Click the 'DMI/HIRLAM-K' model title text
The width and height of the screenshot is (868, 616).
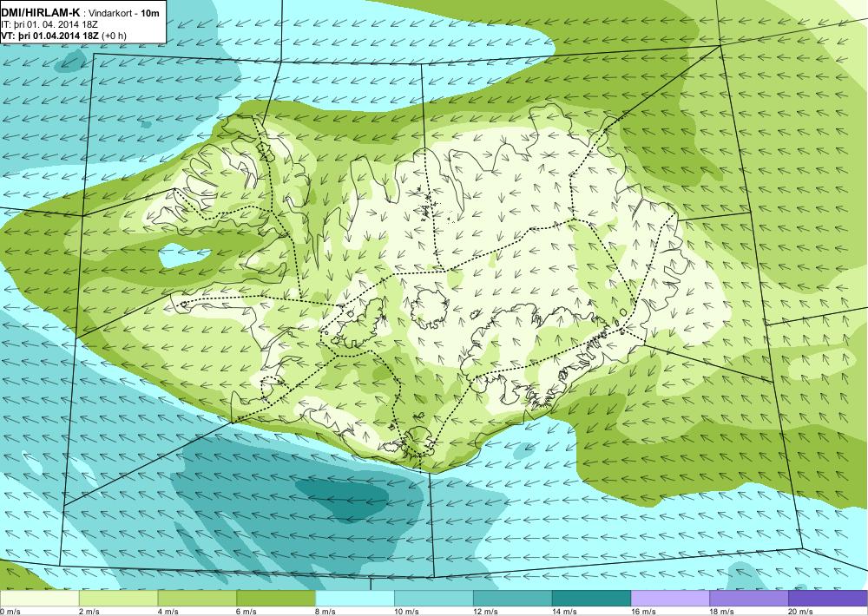41,12
